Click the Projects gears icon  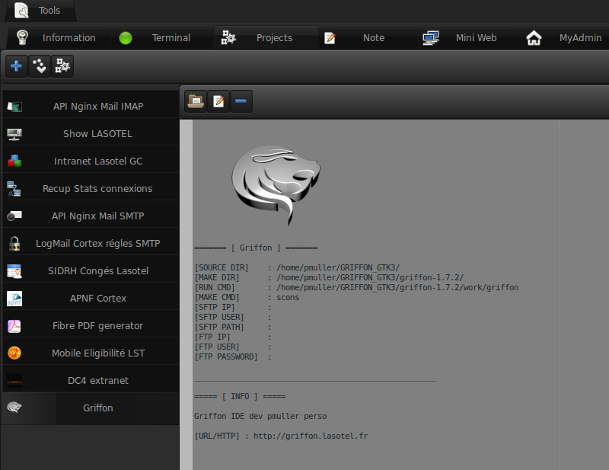(228, 37)
